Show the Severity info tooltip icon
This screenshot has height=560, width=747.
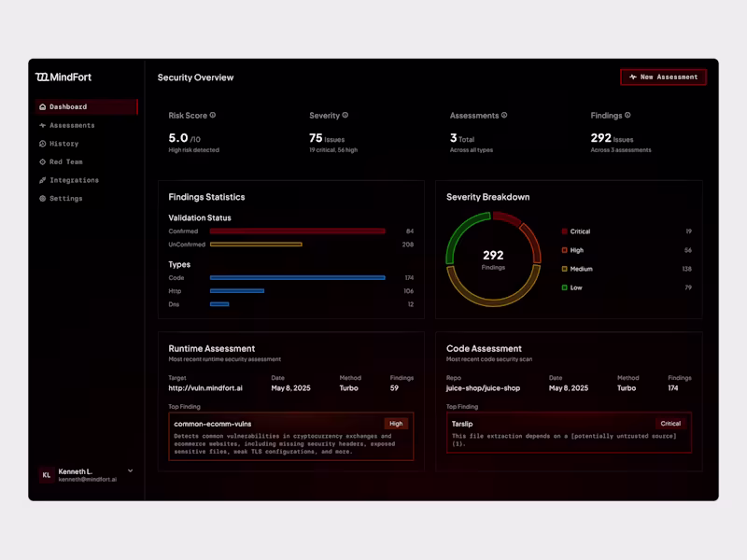[x=345, y=115]
